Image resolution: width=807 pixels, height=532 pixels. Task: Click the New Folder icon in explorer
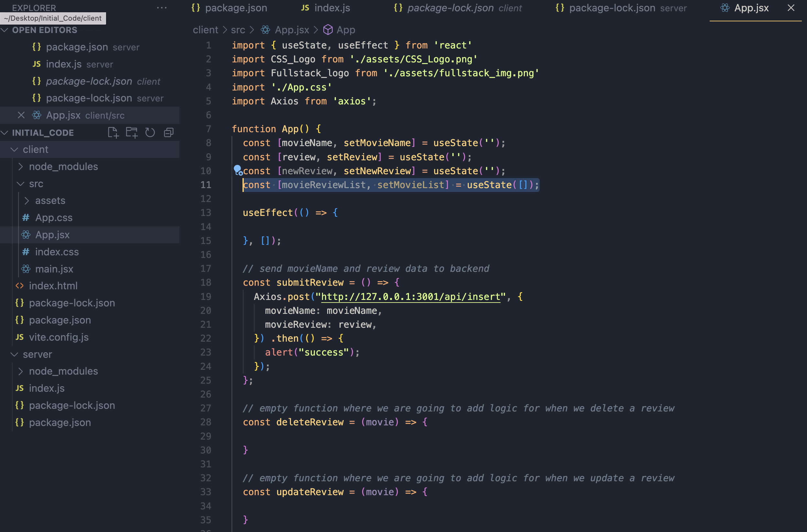point(132,133)
